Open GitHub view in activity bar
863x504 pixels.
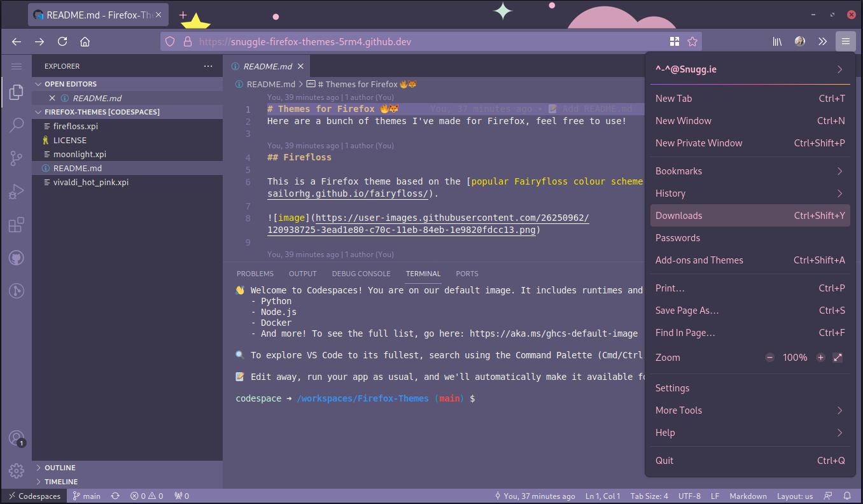tap(17, 258)
